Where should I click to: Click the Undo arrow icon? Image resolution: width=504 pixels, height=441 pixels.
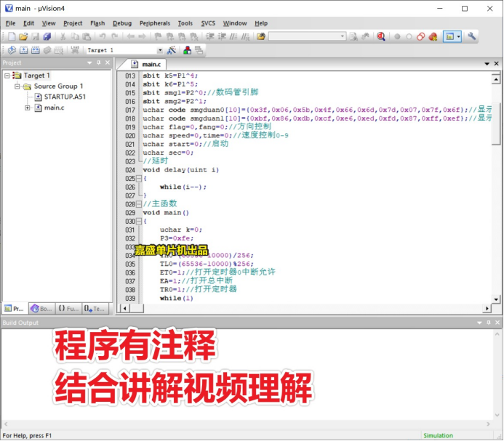coord(103,36)
